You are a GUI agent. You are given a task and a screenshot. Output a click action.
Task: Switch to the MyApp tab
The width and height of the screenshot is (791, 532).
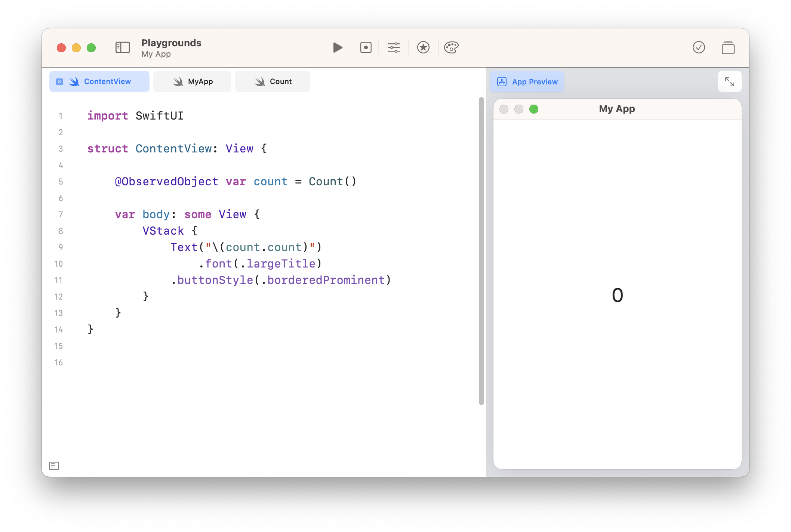(193, 81)
